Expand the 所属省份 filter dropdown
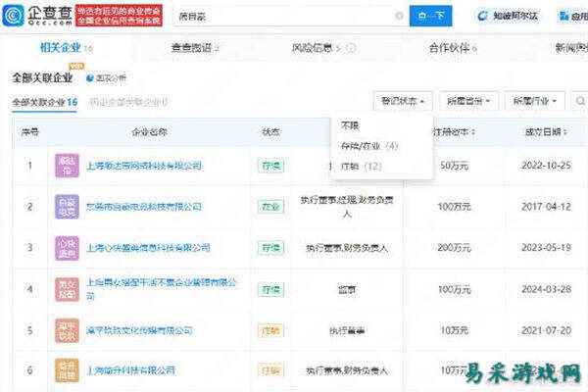The height and width of the screenshot is (392, 588). click(468, 101)
